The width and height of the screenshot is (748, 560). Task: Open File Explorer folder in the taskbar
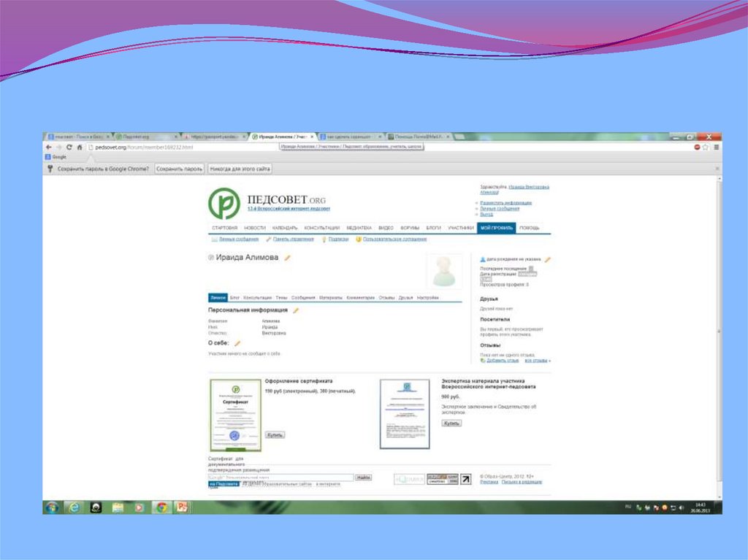point(118,507)
